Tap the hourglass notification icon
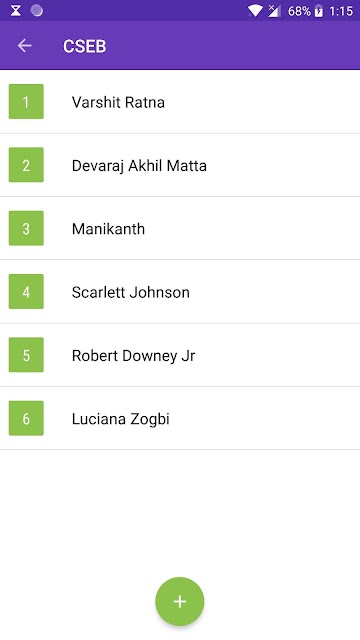Screen dimensions: 360x640 point(16,11)
